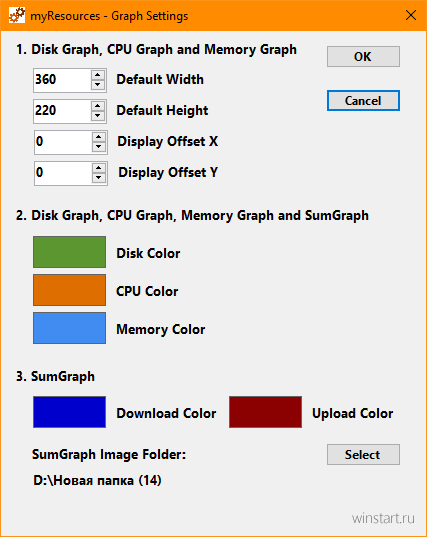Open the dark red Upload Color swatch
Image resolution: width=427 pixels, height=537 pixels.
265,412
